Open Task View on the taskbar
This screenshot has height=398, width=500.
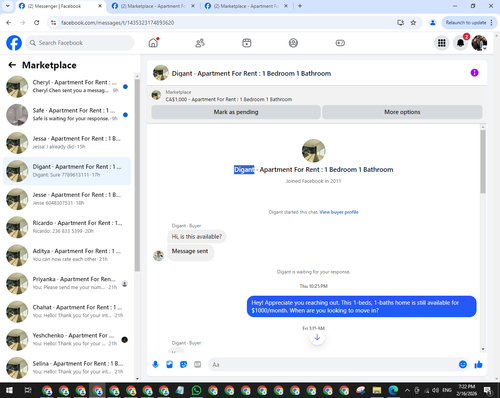click(x=28, y=390)
